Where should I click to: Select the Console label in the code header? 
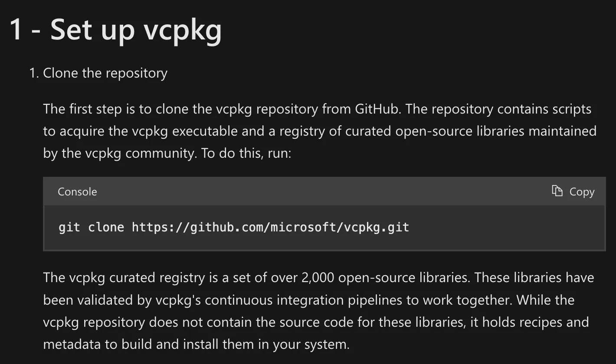tap(77, 191)
